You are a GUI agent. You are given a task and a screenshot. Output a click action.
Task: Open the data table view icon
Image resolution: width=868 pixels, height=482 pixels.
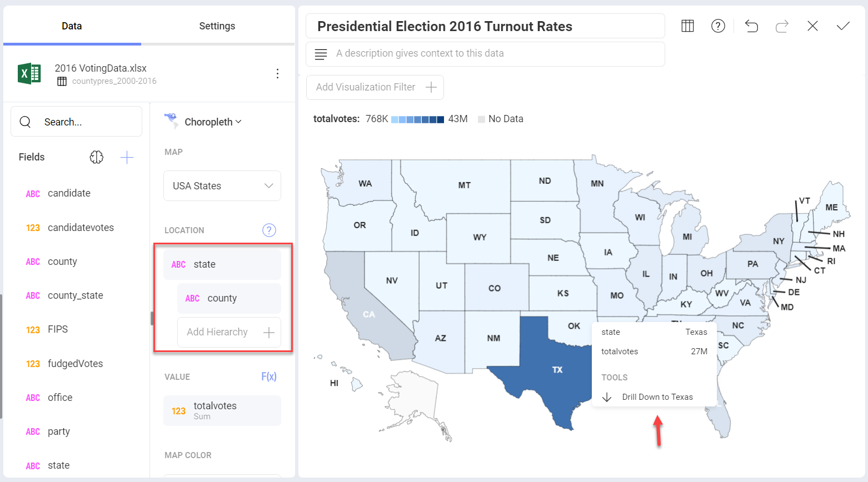point(687,26)
